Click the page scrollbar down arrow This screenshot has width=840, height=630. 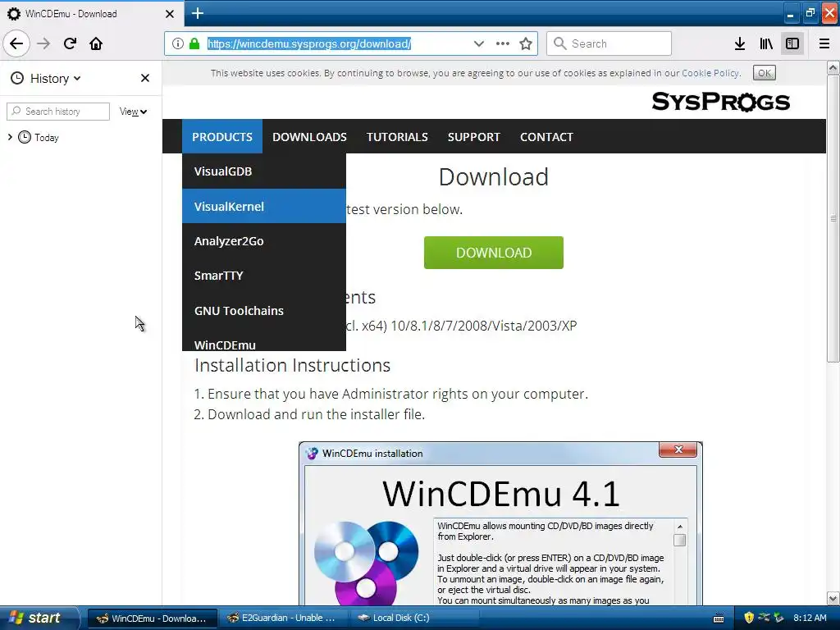coord(833,598)
